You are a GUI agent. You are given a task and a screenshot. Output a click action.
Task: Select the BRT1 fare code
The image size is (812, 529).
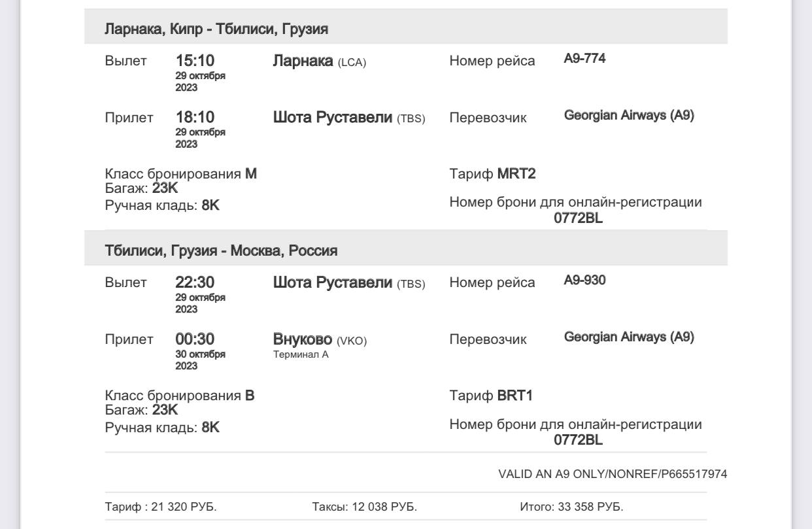click(515, 396)
